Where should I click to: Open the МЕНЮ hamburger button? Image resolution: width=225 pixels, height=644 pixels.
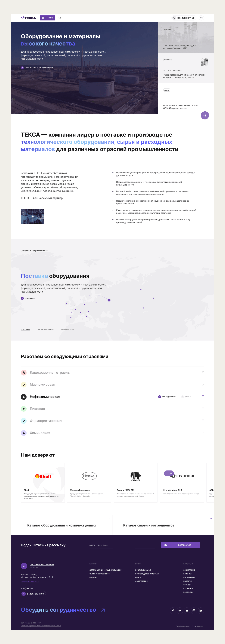[47, 18]
